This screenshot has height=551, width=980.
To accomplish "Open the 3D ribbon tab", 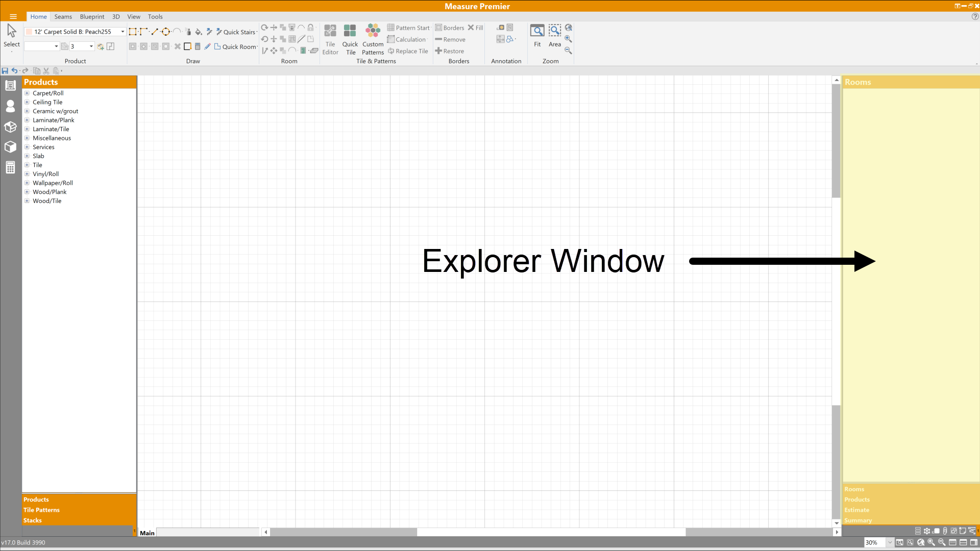I will [116, 17].
